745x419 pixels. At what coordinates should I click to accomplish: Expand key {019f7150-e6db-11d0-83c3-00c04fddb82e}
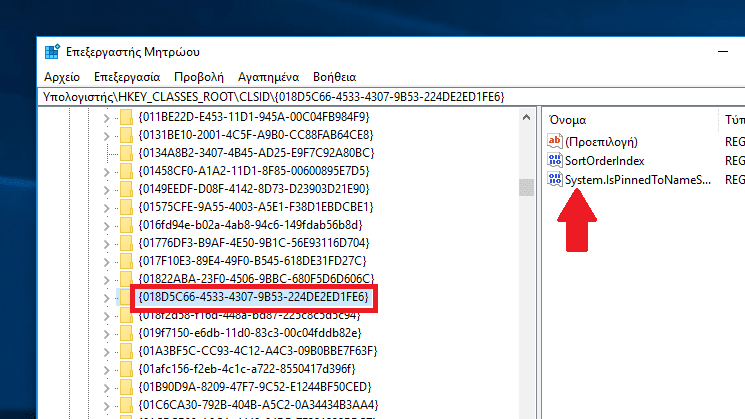(106, 334)
